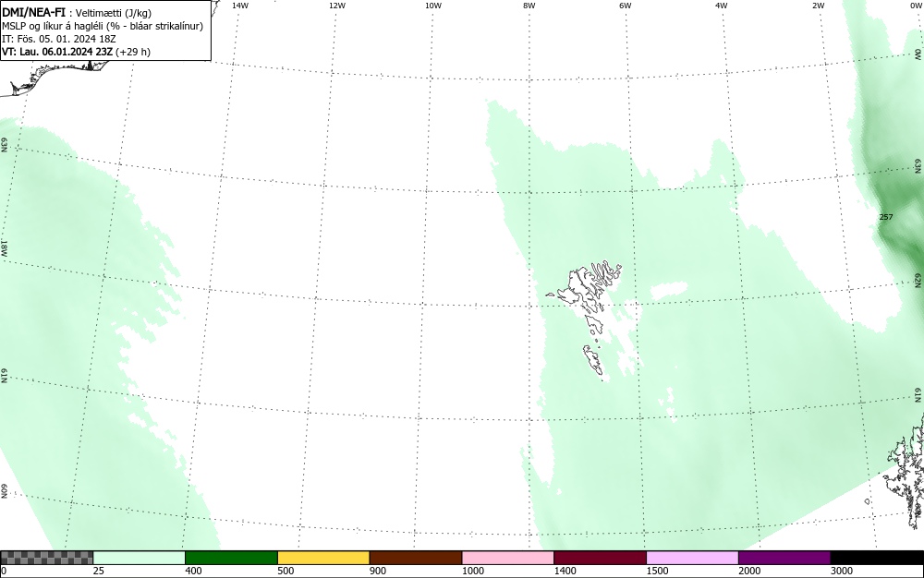Image resolution: width=924 pixels, height=578 pixels.
Task: Click the 10W longitude label
Action: pyautogui.click(x=433, y=6)
